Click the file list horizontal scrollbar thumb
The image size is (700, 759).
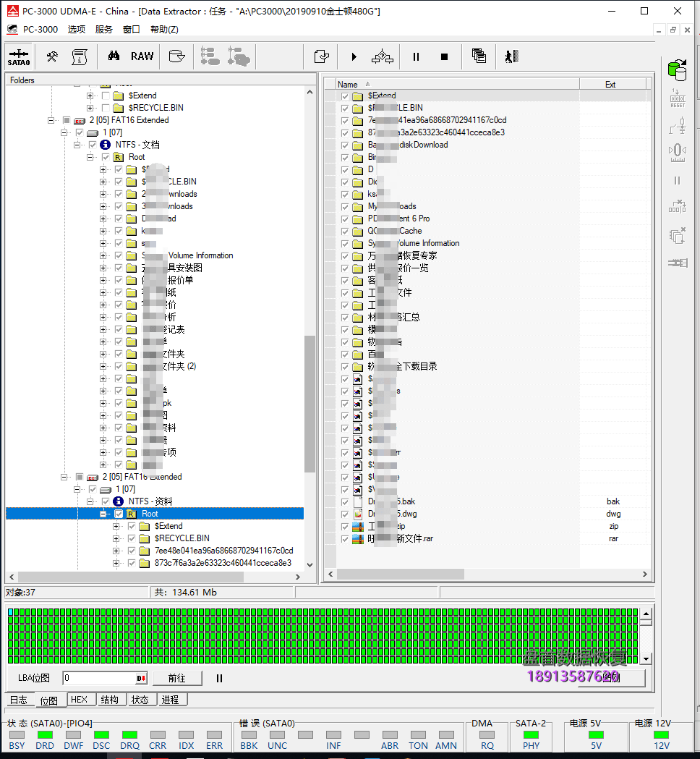(401, 574)
